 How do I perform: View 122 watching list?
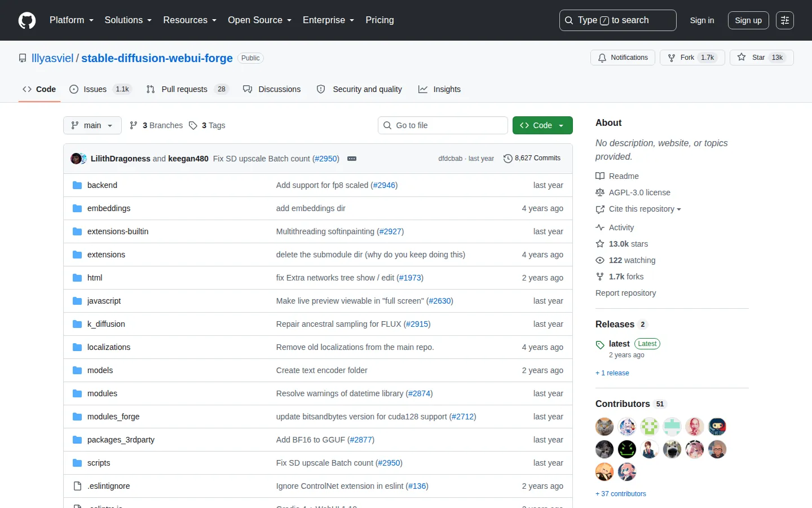point(625,260)
